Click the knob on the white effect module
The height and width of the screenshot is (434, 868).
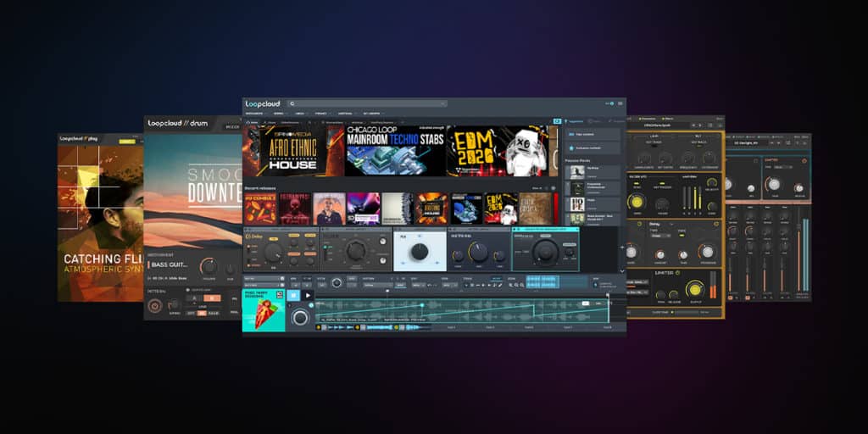click(419, 253)
